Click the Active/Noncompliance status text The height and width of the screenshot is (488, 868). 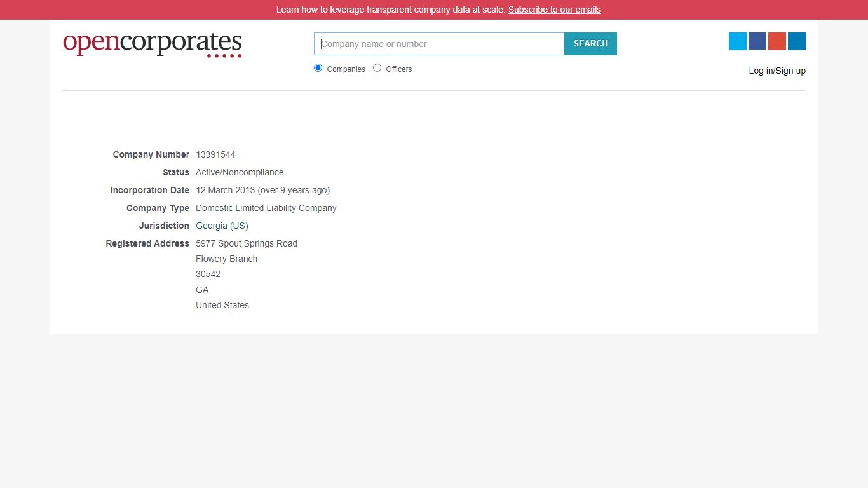point(240,172)
